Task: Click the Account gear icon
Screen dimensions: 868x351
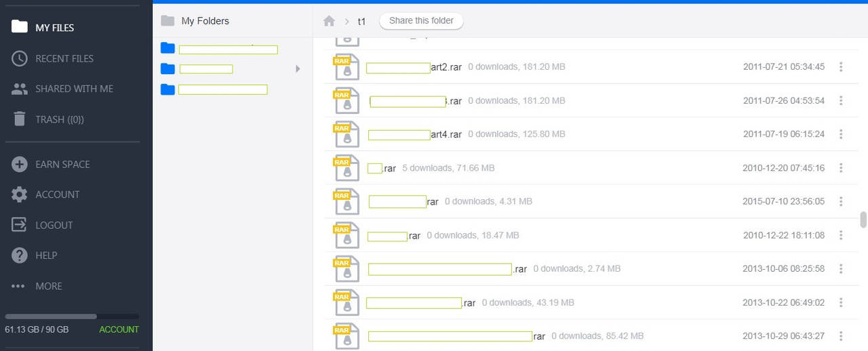Action: point(20,194)
